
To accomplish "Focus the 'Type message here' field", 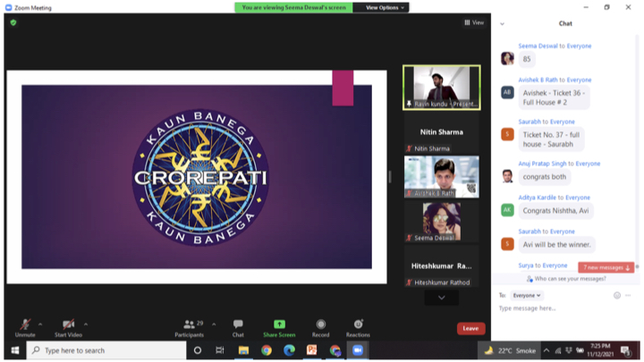I will [x=564, y=308].
